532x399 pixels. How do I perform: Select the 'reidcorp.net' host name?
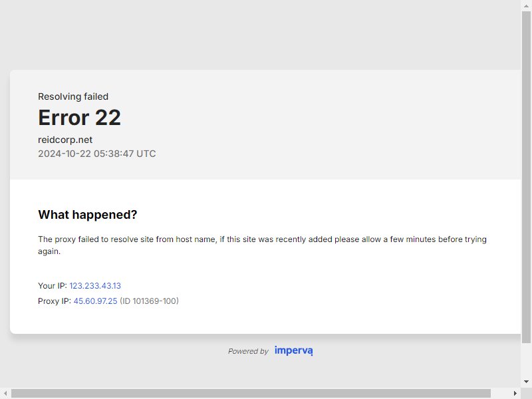click(x=65, y=140)
